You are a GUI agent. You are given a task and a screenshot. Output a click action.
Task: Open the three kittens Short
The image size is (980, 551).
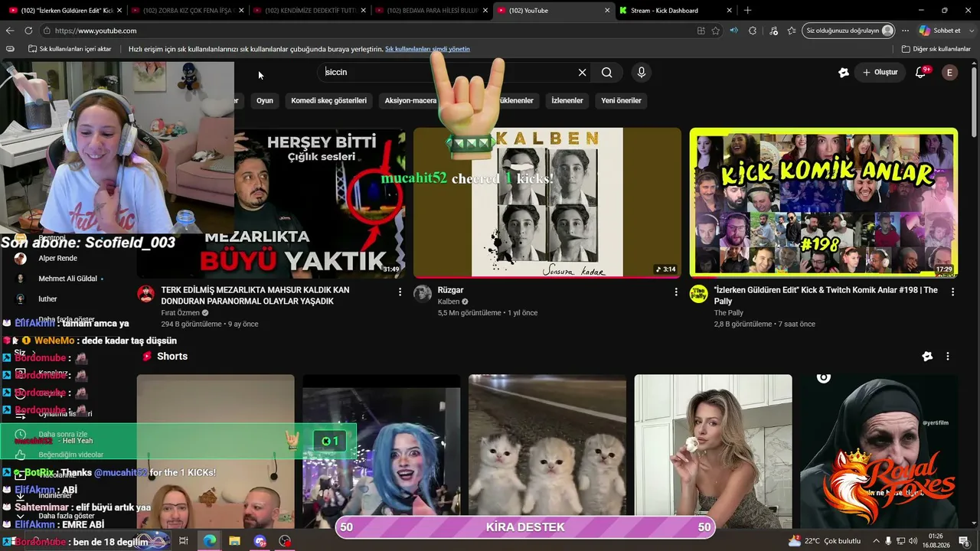point(547,452)
